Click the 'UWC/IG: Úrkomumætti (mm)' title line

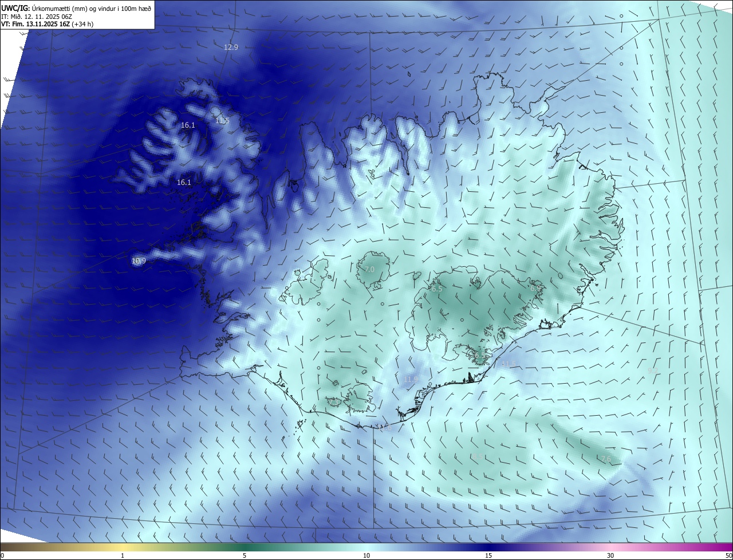tap(76, 9)
